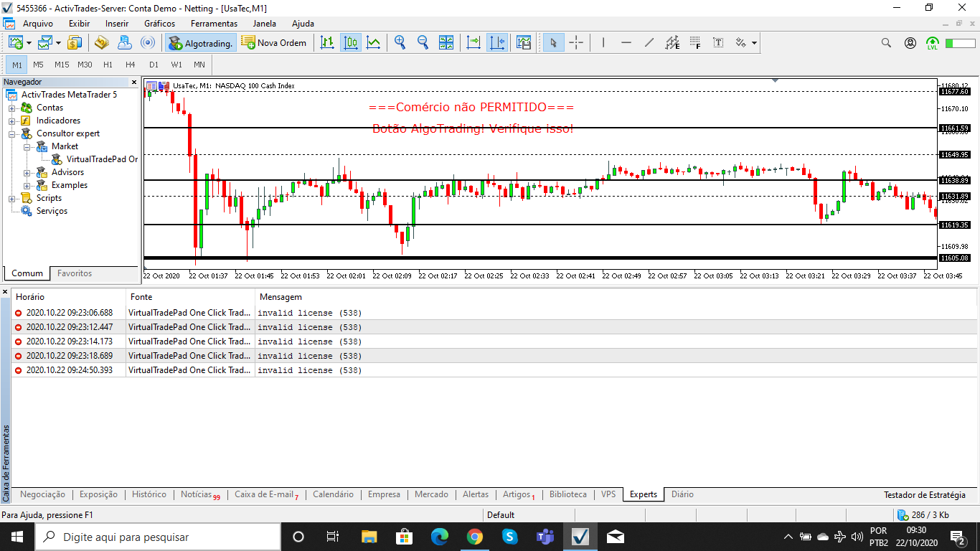
Task: Open the search magnifier in the toolbar
Action: point(886,42)
